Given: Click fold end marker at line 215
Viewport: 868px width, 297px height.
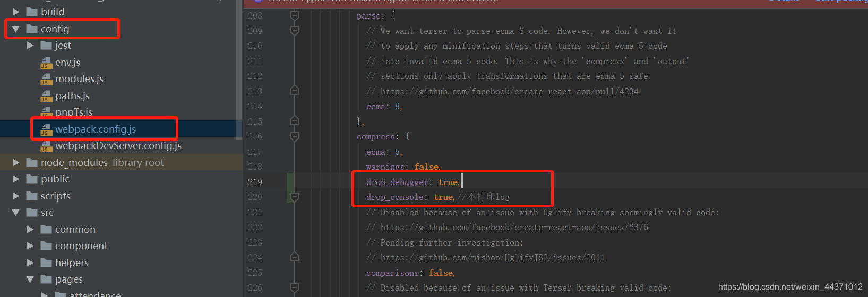Looking at the screenshot, I should [x=295, y=121].
